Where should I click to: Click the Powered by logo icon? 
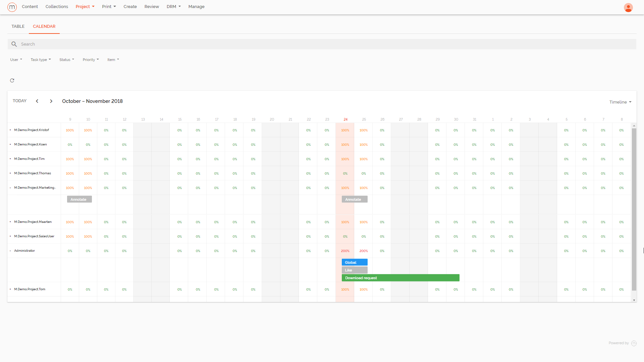point(634,343)
